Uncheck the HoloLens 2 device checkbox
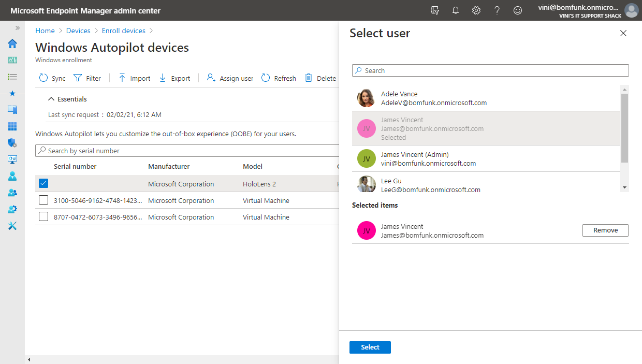Screen dimensions: 642x364 click(x=43, y=183)
